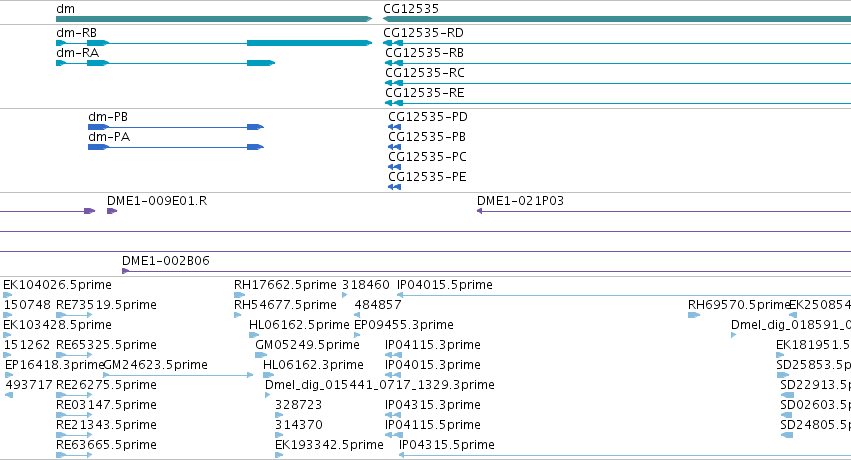This screenshot has height=460, width=851.
Task: Select the CG12535-PE protein label
Action: (427, 177)
